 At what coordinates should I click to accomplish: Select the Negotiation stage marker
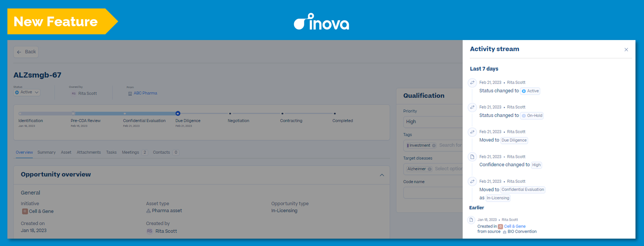click(x=230, y=114)
